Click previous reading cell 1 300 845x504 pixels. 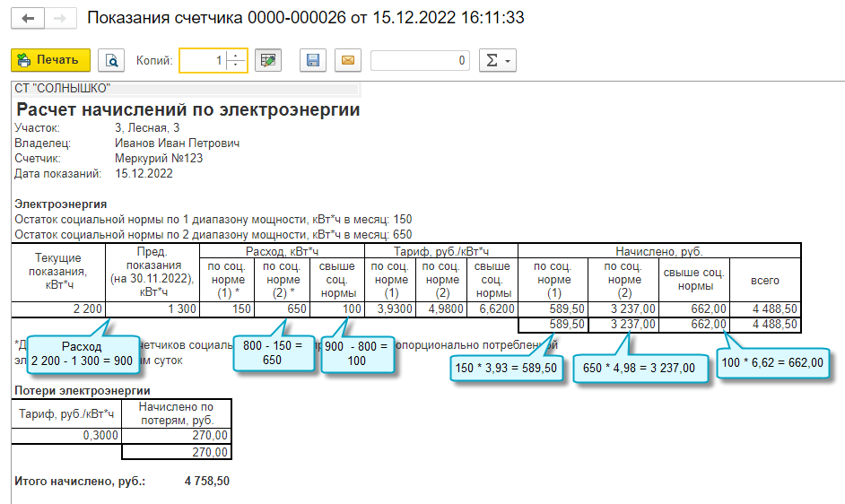click(x=152, y=309)
